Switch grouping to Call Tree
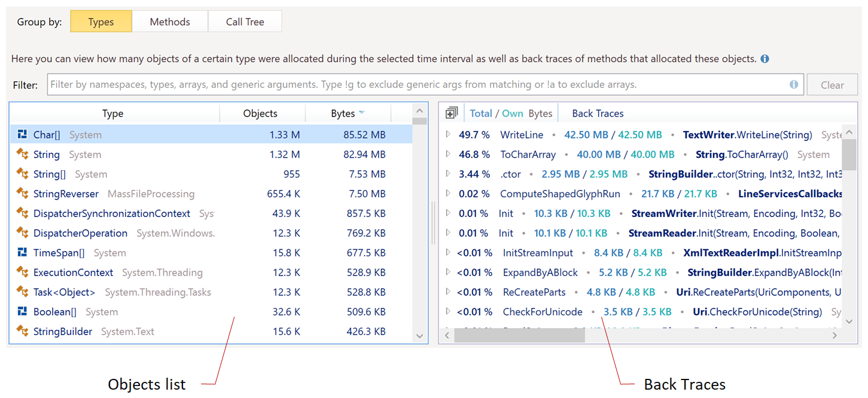This screenshot has width=868, height=398. pos(245,21)
